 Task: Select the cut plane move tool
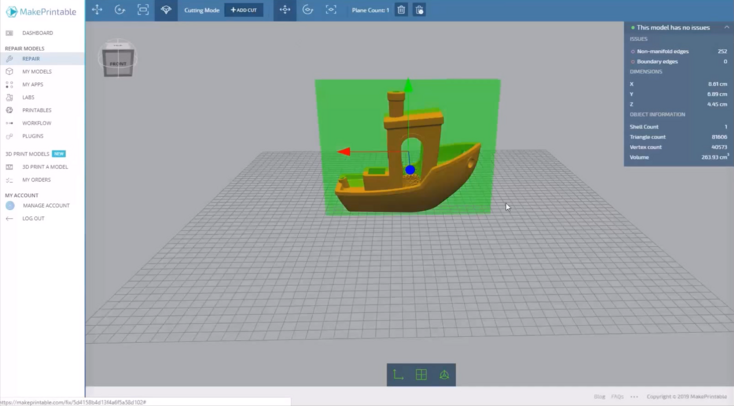click(x=285, y=10)
